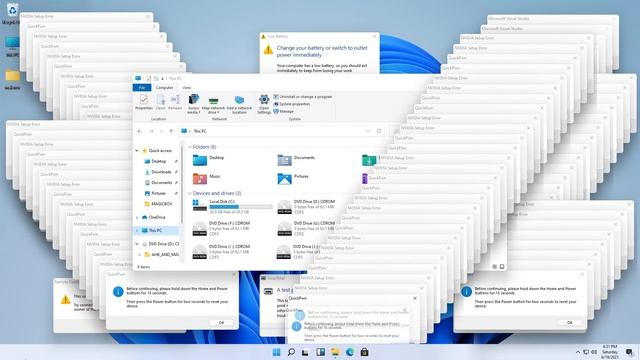The image size is (640, 360).
Task: Click the clock and date on taskbar
Action: coord(609,352)
